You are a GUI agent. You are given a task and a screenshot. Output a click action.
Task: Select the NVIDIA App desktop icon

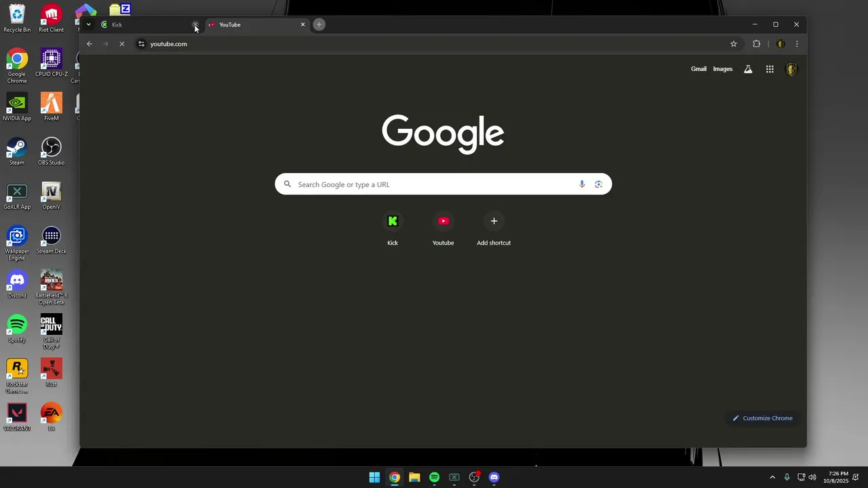pyautogui.click(x=17, y=107)
